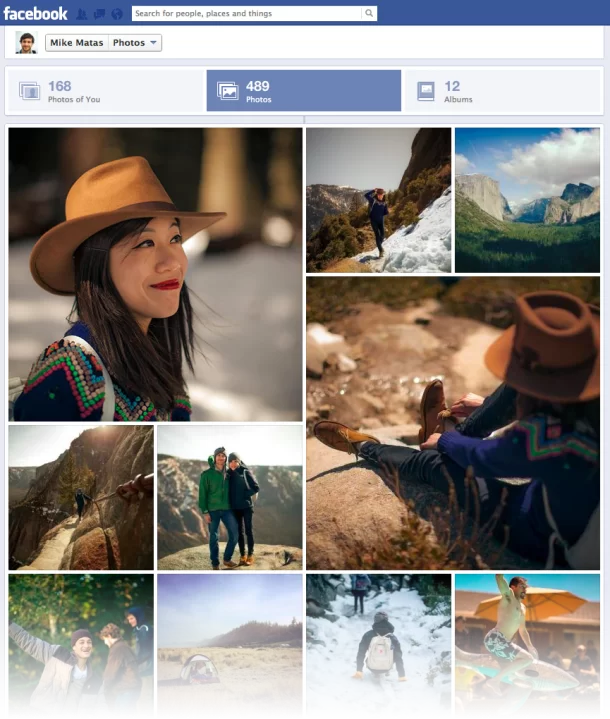Select the 489 Photos tab

(303, 91)
